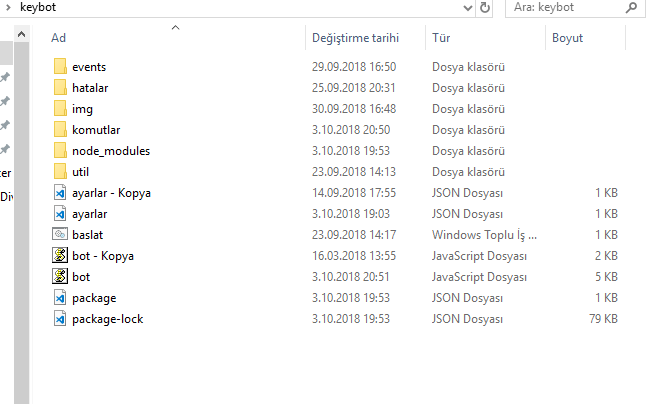Select the img folder name
This screenshot has width=648, height=404.
click(x=82, y=109)
